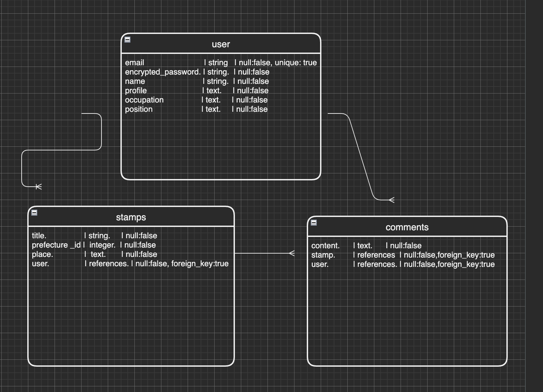
Task: Click the place field in the stamps table
Action: coord(100,254)
